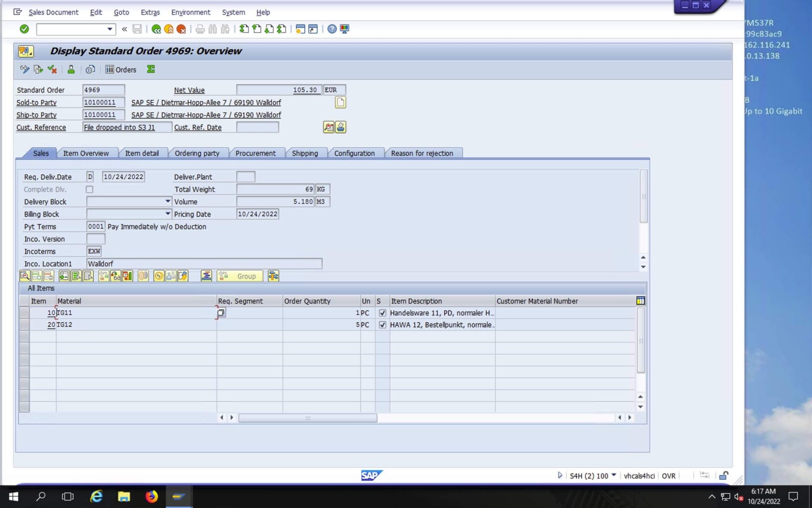The height and width of the screenshot is (508, 812).
Task: Open the Delivery Block dropdown
Action: pos(167,201)
